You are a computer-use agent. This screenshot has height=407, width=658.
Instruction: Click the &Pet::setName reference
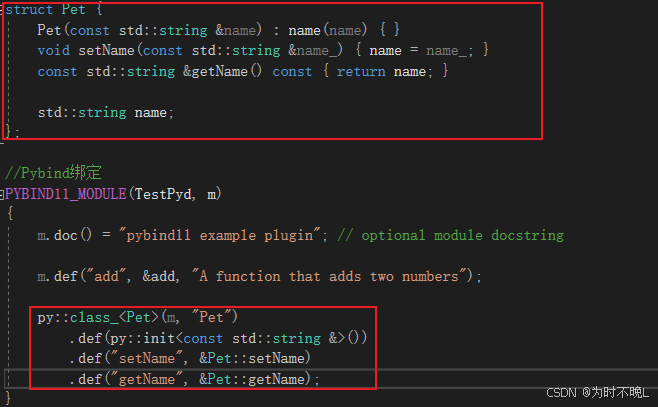click(253, 358)
